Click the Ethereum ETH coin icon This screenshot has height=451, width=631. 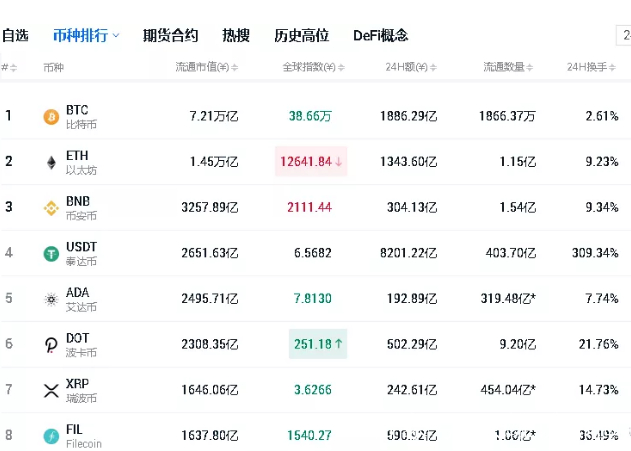point(51,163)
